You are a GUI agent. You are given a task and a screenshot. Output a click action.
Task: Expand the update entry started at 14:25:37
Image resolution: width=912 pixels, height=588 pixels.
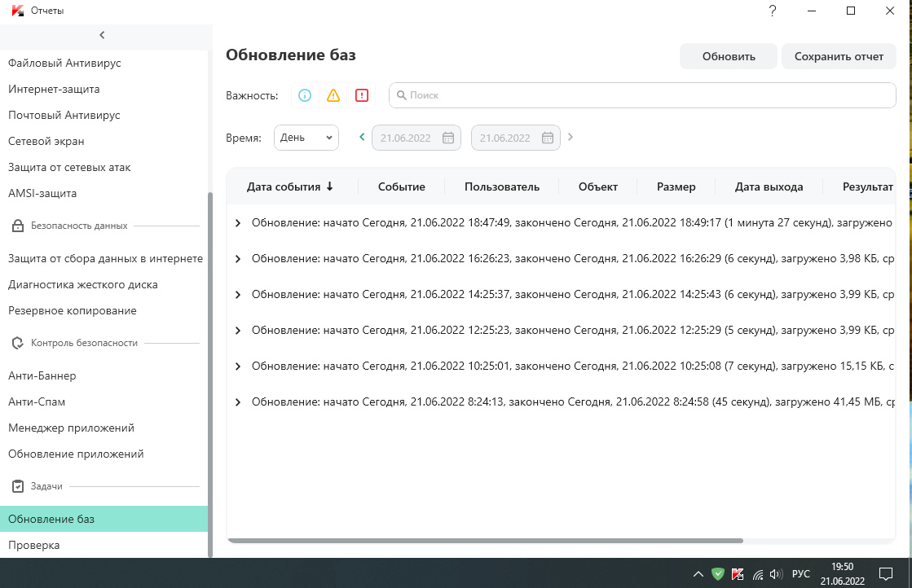(237, 295)
